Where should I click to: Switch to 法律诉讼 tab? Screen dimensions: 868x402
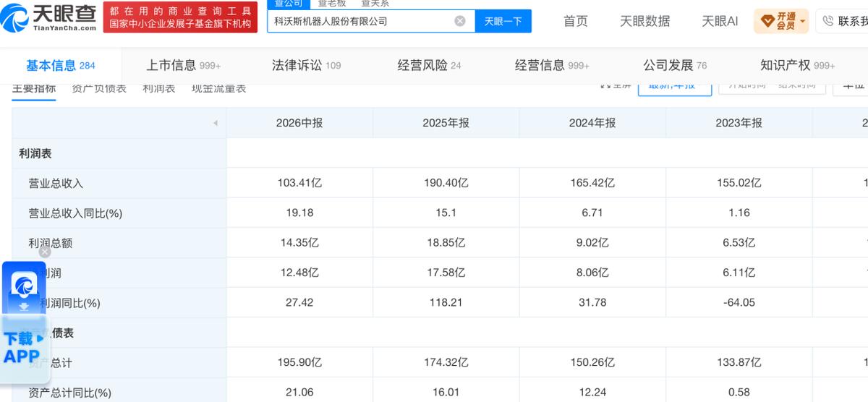tap(306, 65)
